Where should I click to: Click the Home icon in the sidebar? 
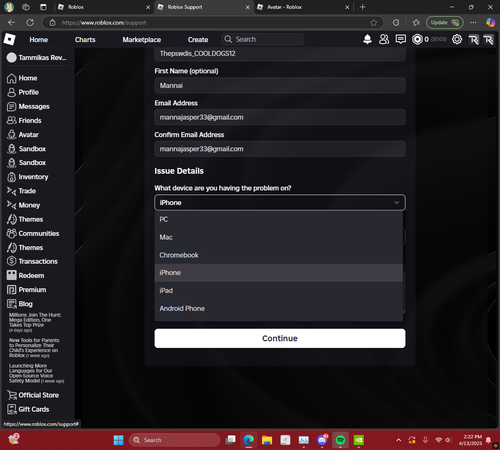(12, 78)
